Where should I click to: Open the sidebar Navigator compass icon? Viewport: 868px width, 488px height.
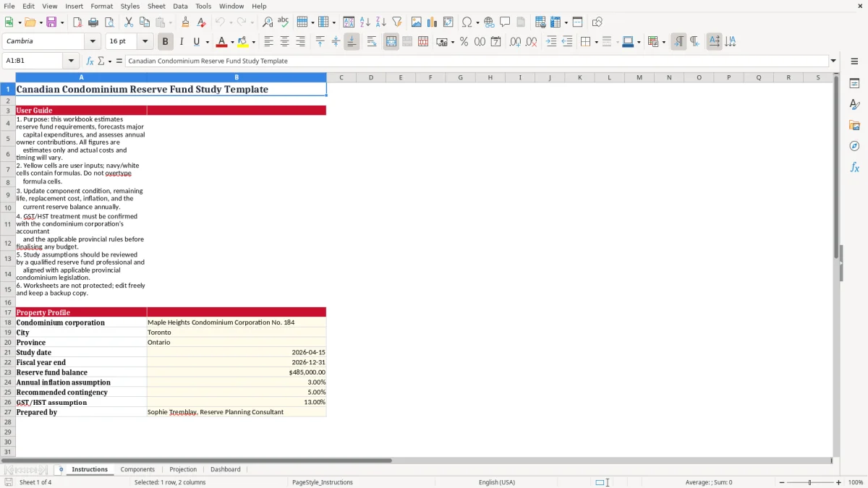[x=854, y=146]
